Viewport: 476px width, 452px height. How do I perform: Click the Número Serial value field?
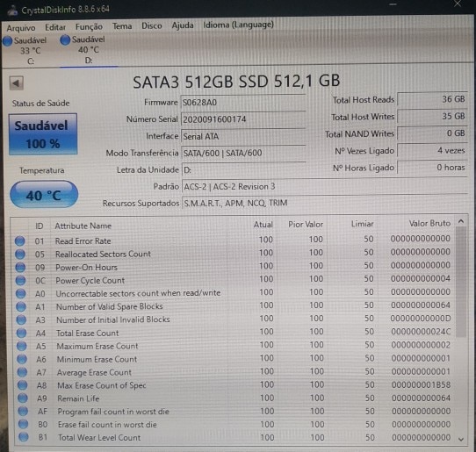[x=243, y=119]
